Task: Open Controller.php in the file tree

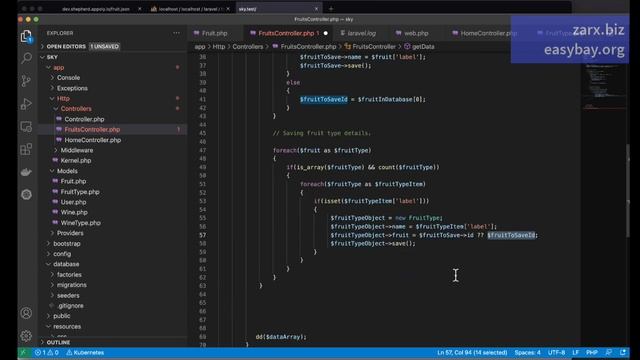Action: point(84,119)
